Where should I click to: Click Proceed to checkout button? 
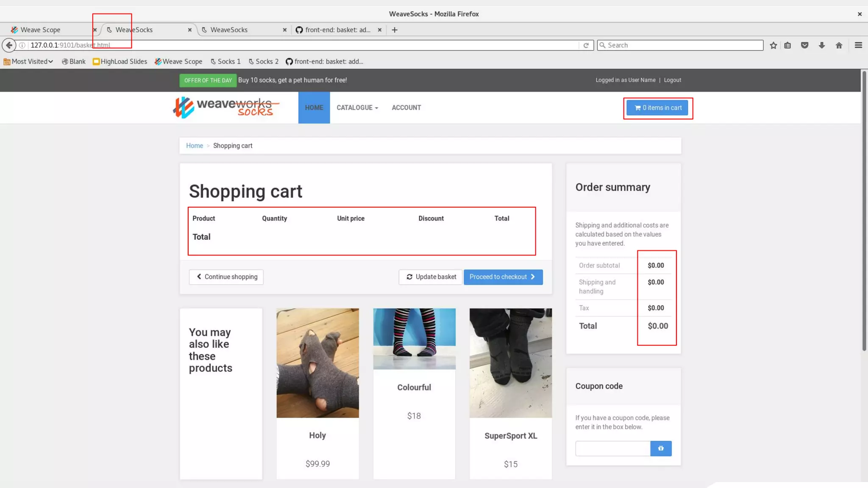click(503, 277)
